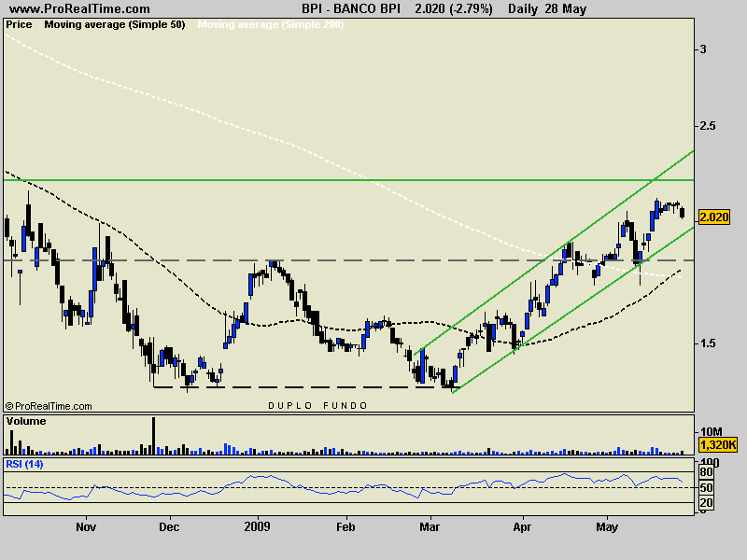The width and height of the screenshot is (747, 560).
Task: Click the yellow 2.020 current price tag
Action: click(x=713, y=217)
